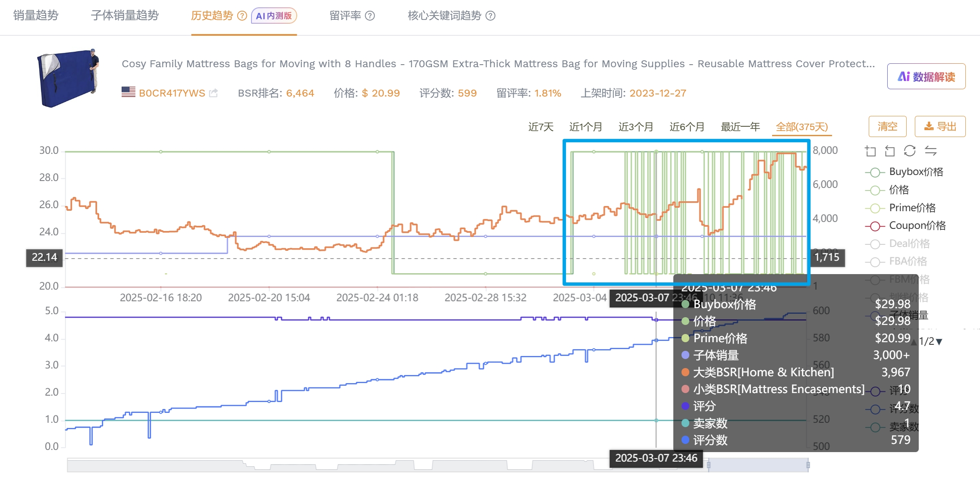Go to next legend page with down arrow

click(x=939, y=342)
